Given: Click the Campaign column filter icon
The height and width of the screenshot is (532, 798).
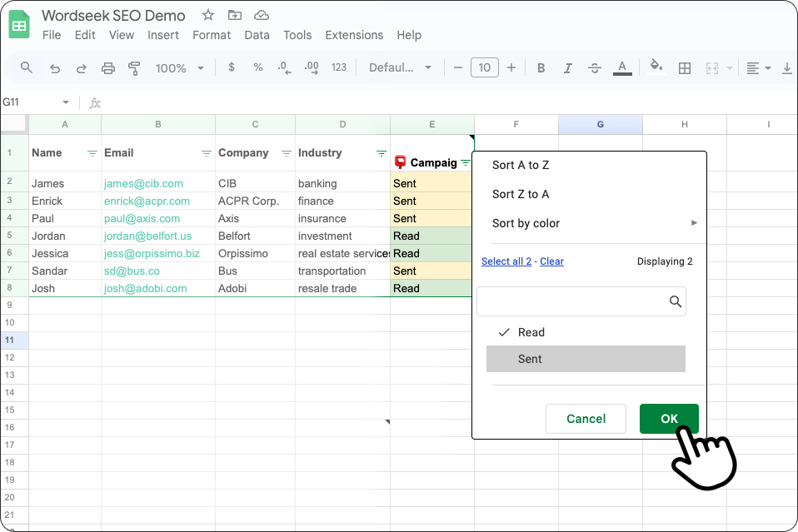Looking at the screenshot, I should point(465,162).
